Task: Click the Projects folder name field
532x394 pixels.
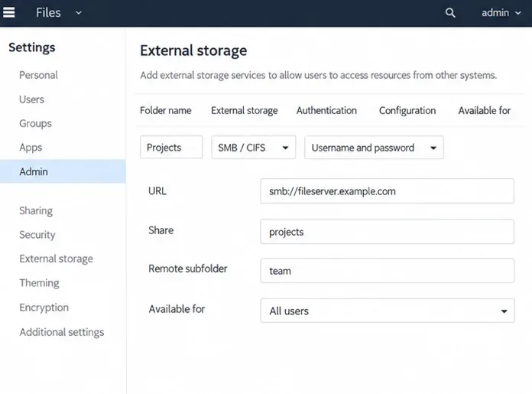Action: [171, 148]
